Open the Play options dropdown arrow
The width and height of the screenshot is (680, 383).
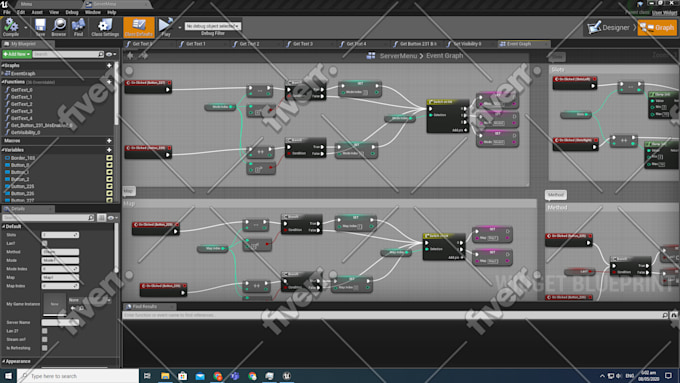180,27
